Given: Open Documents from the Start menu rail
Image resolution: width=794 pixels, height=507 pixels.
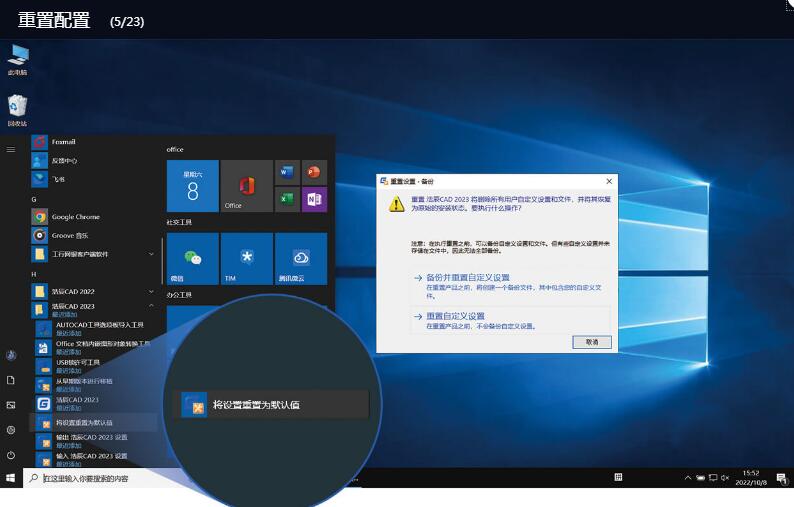Looking at the screenshot, I should pos(11,380).
